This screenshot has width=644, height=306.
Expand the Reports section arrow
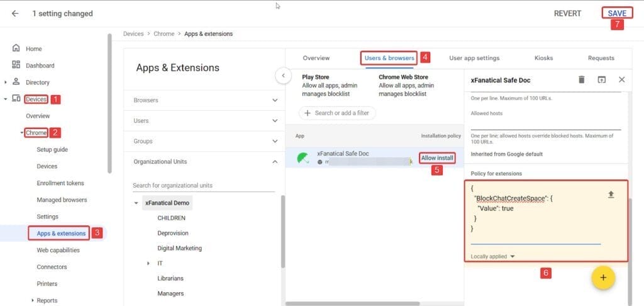coord(33,301)
